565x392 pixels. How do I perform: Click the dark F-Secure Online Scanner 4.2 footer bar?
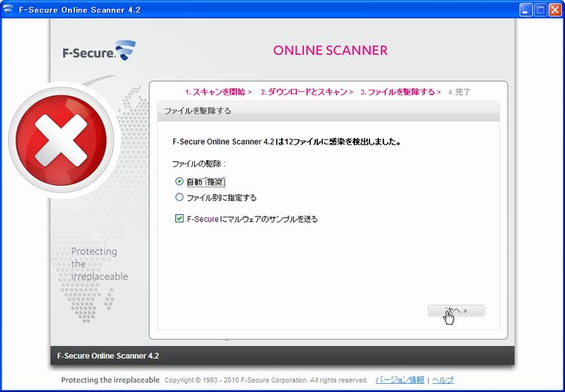point(282,356)
